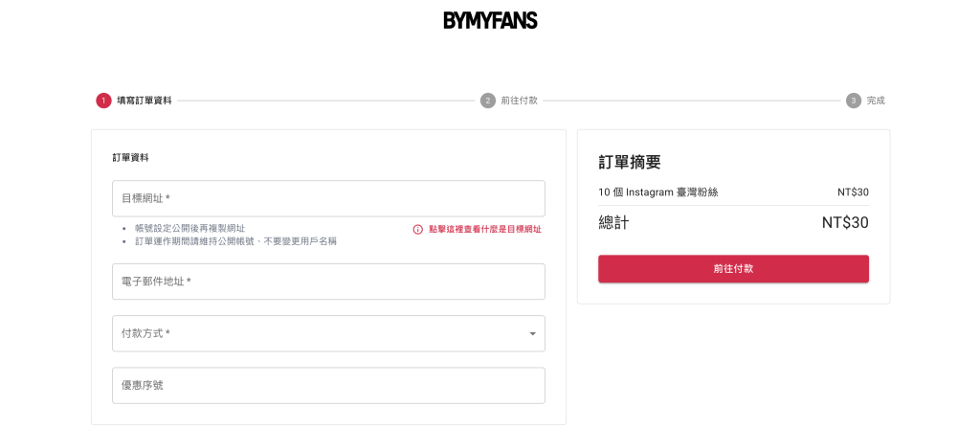The width and height of the screenshot is (980, 429).
Task: Select step 2 circle 前往付款
Action: pos(487,101)
